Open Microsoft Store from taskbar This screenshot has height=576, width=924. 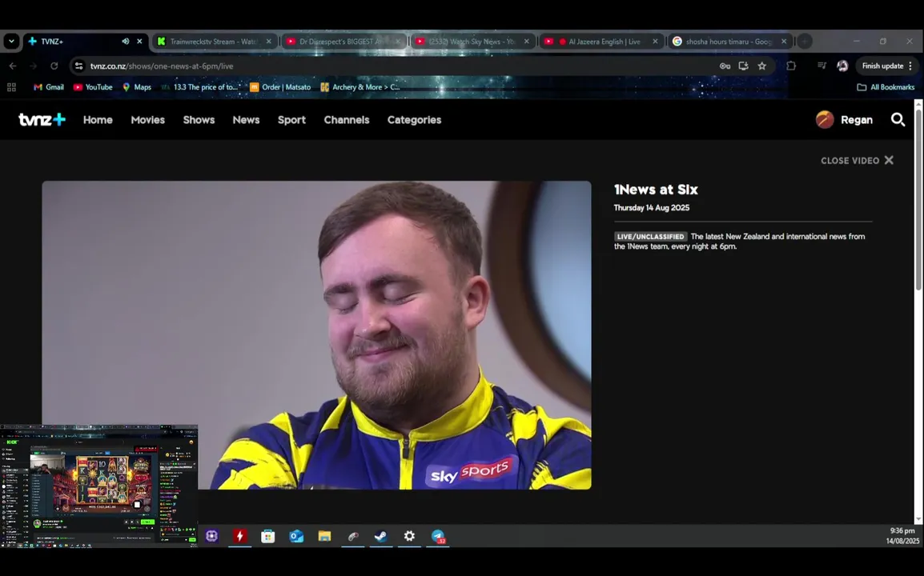[x=268, y=536]
